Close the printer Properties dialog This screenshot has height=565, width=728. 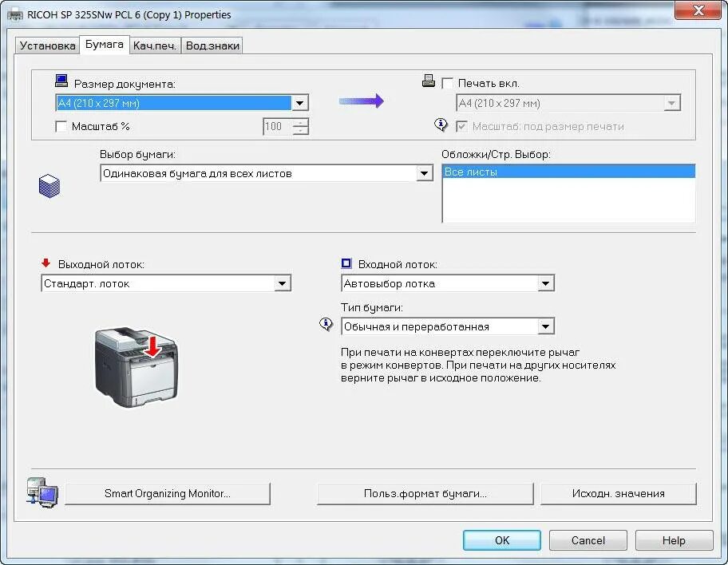click(698, 10)
